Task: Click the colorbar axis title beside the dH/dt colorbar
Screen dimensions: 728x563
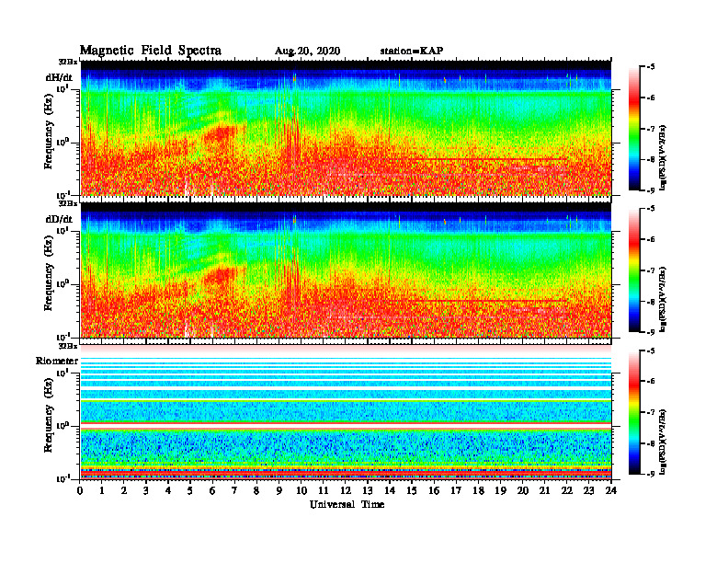Action: coord(663,157)
